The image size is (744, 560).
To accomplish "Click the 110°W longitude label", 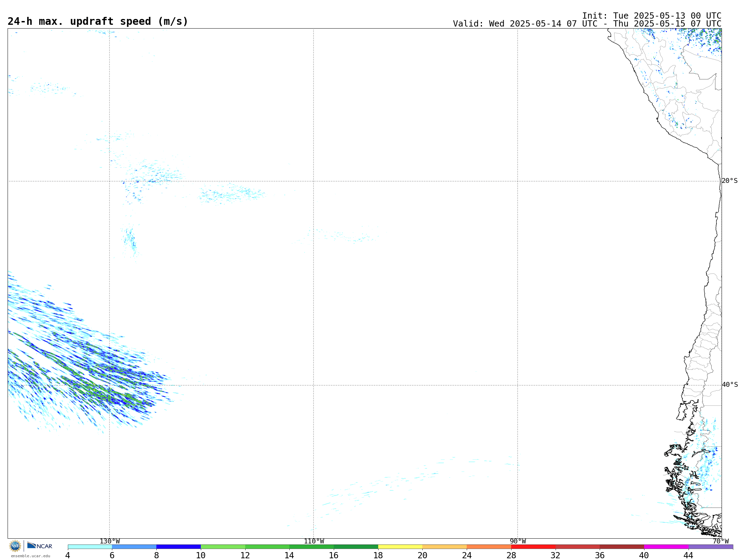I will pos(314,541).
